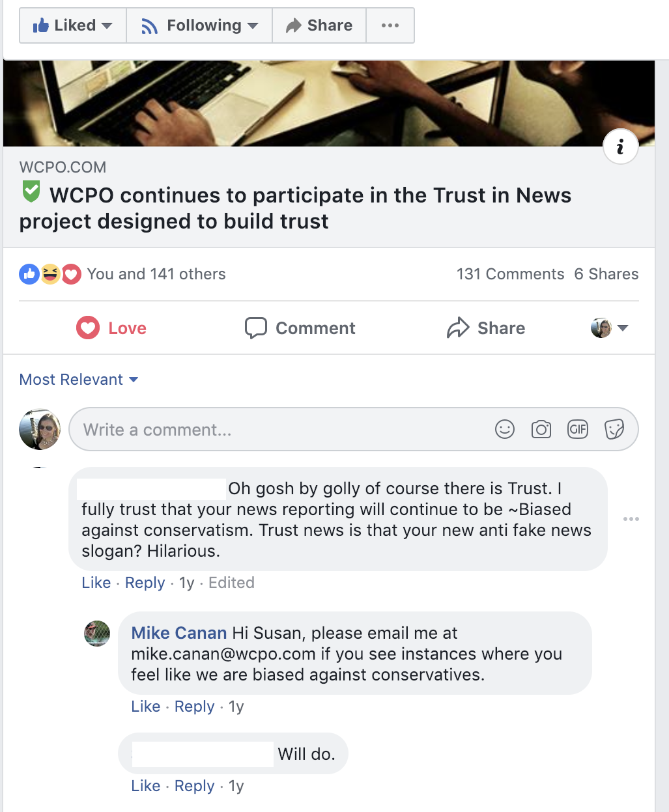Image resolution: width=669 pixels, height=812 pixels.
Task: Open the comment-as profile selector dropdown
Action: (609, 328)
